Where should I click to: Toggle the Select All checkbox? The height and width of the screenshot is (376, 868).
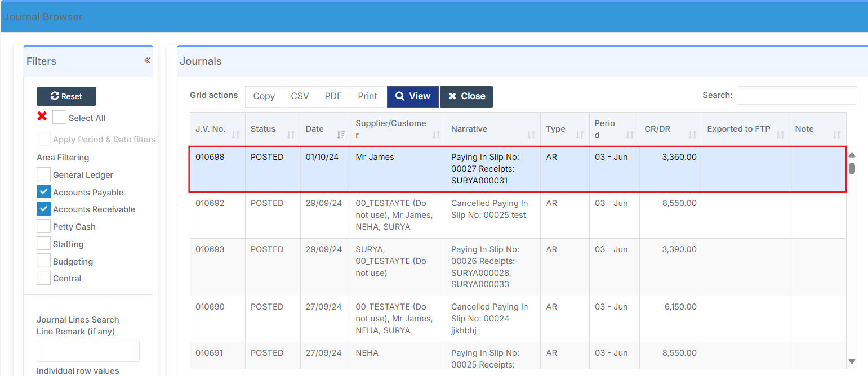coord(59,118)
